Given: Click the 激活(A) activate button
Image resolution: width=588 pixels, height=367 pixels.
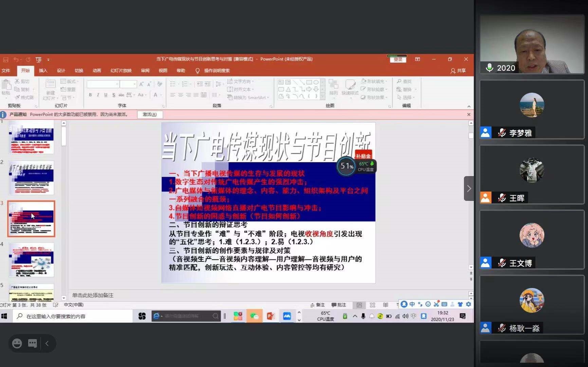Looking at the screenshot, I should click(150, 115).
